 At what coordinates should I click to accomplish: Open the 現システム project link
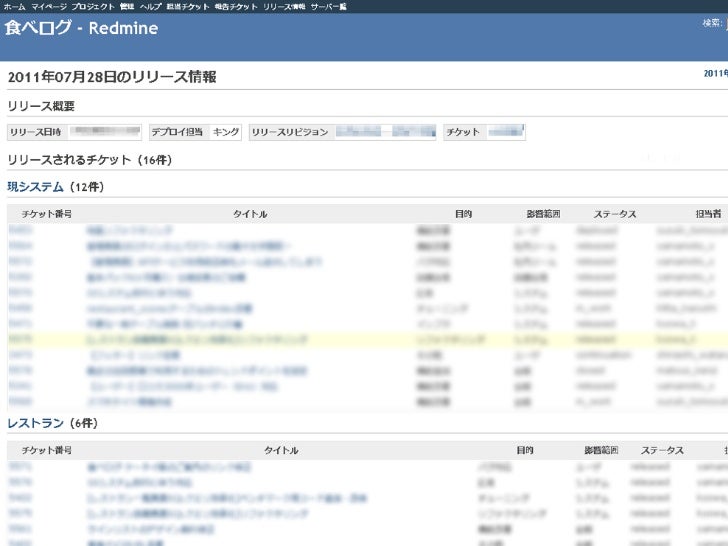tap(35, 187)
